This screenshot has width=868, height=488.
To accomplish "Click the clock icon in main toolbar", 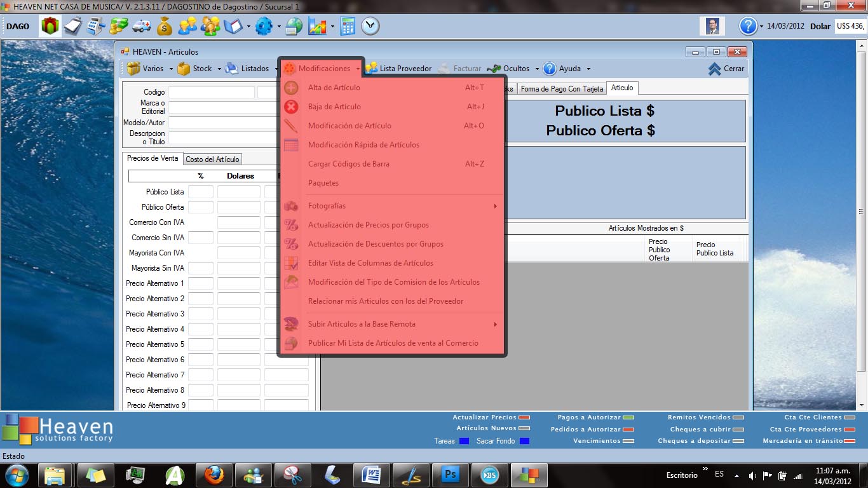I will (370, 26).
